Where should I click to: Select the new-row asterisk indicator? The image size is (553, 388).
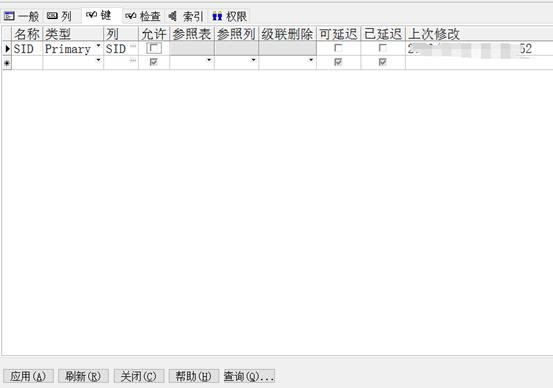[x=7, y=63]
